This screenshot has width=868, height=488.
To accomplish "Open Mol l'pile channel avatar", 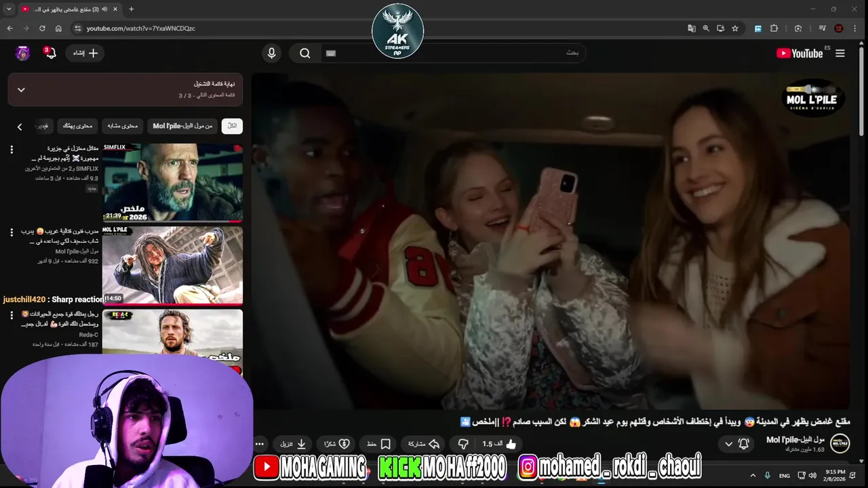I will tap(840, 443).
